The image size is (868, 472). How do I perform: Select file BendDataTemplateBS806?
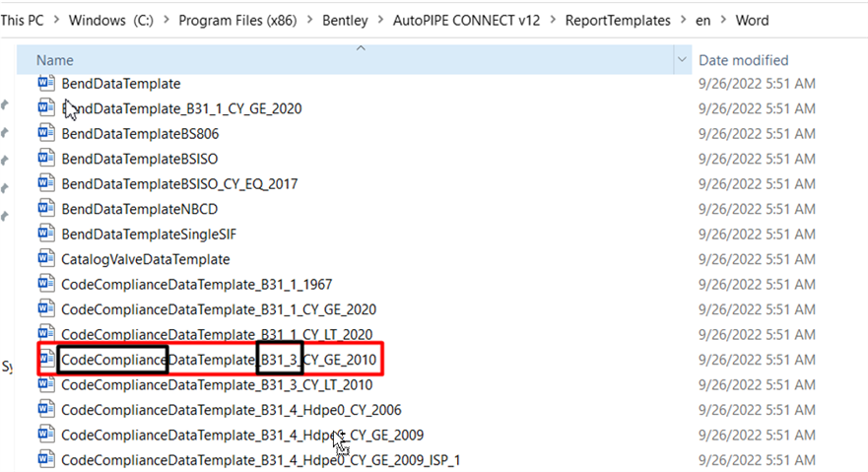(x=140, y=134)
